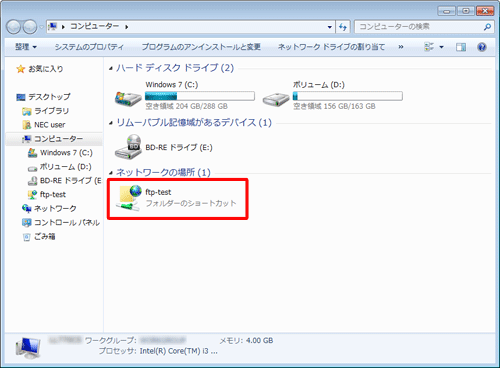Open the recent pages dropdown beside Forward
Screen dimensions: 500x368
click(x=41, y=27)
